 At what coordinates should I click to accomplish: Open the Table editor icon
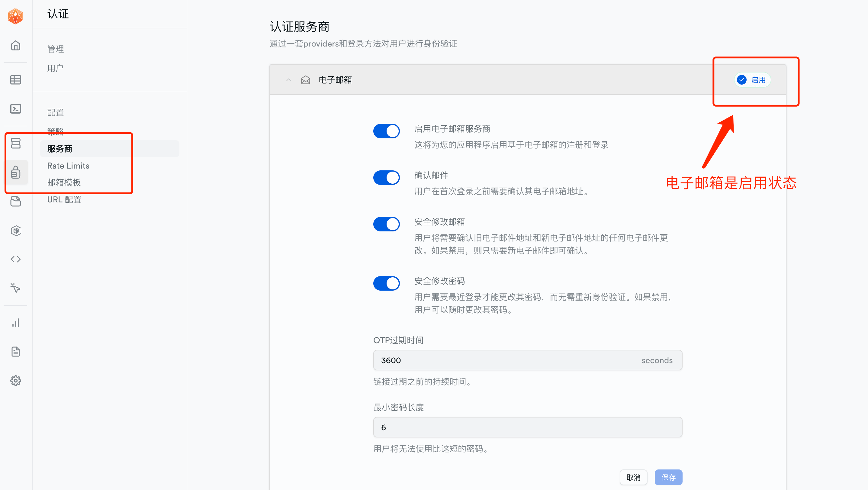[x=15, y=80]
